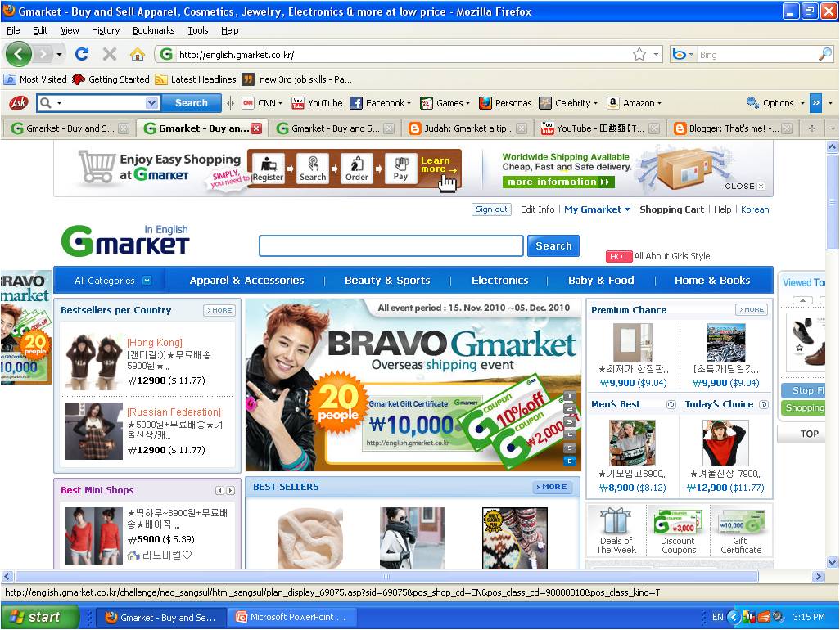Click the Register icon in the shopping banner
Viewport: 840px width, 630px height.
click(x=269, y=168)
